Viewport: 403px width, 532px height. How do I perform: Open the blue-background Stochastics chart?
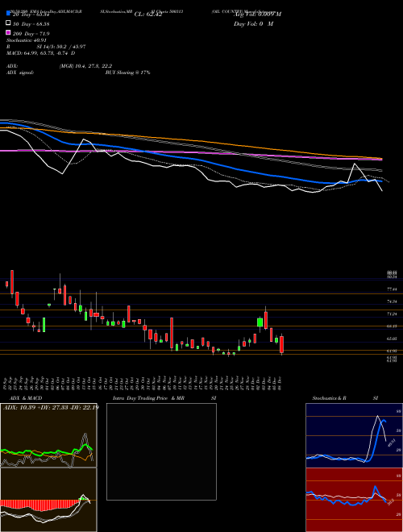click(354, 435)
